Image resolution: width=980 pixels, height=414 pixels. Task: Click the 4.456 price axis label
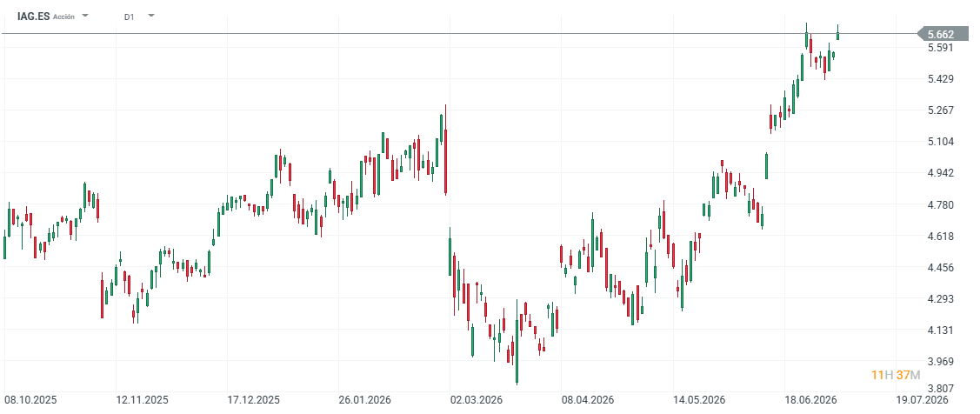coord(940,267)
